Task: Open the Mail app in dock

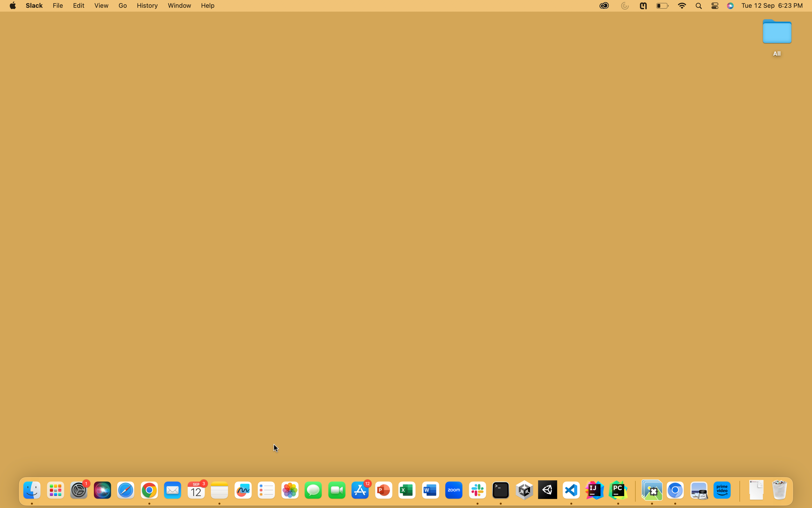Action: click(173, 491)
